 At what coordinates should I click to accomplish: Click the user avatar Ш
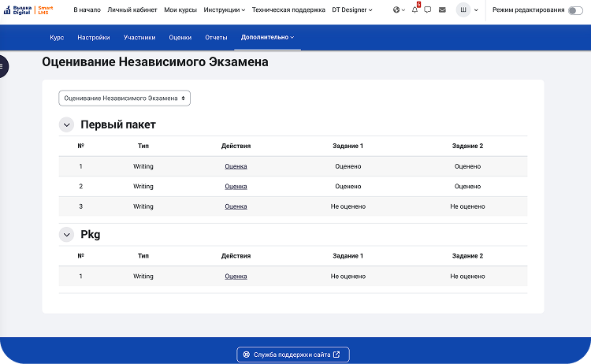(x=463, y=9)
